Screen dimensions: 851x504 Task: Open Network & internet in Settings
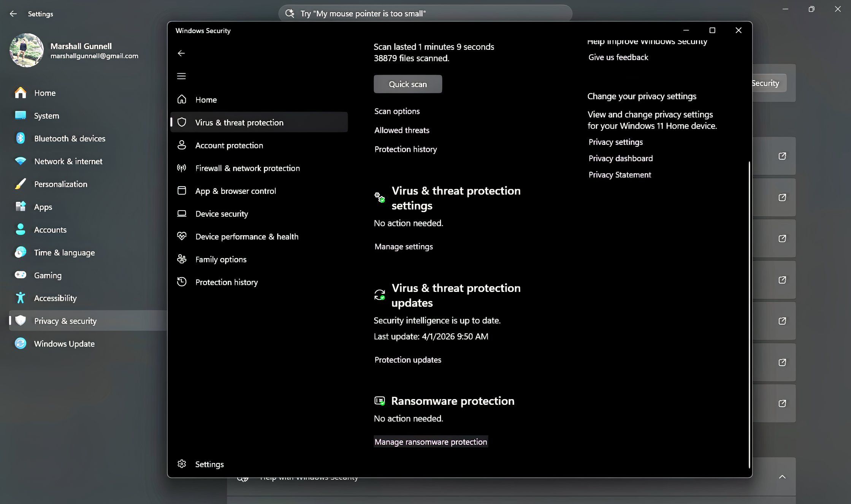tap(68, 161)
